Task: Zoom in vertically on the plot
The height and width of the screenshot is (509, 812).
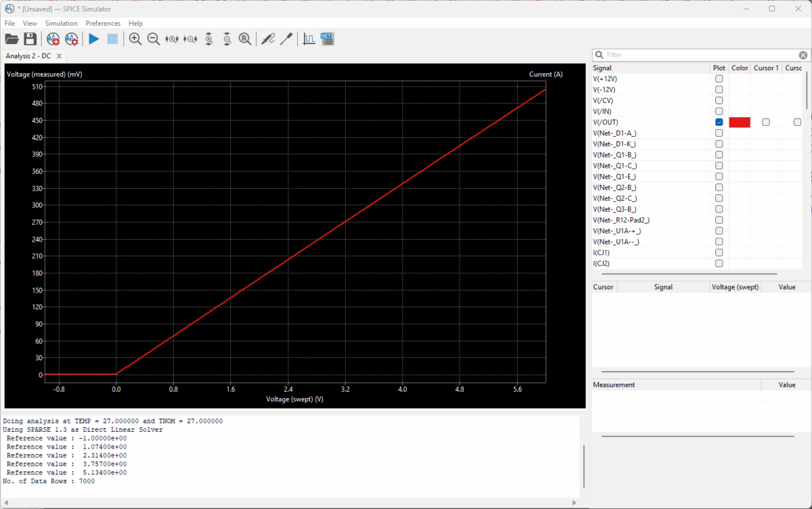Action: click(208, 39)
